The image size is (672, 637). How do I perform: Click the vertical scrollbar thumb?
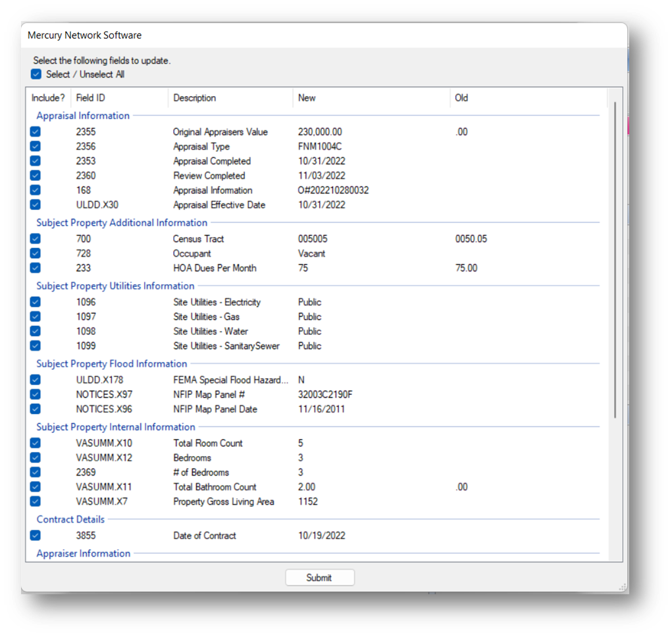point(615,260)
